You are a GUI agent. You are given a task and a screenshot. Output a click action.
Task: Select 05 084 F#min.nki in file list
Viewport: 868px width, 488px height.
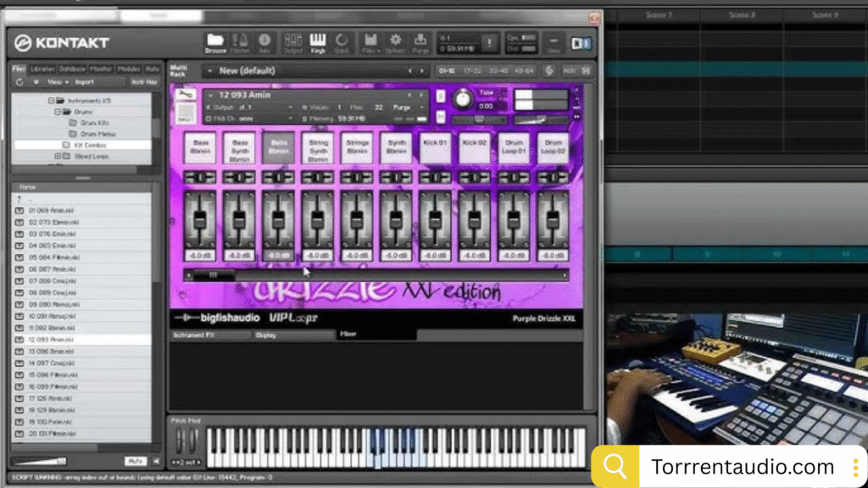[53, 257]
